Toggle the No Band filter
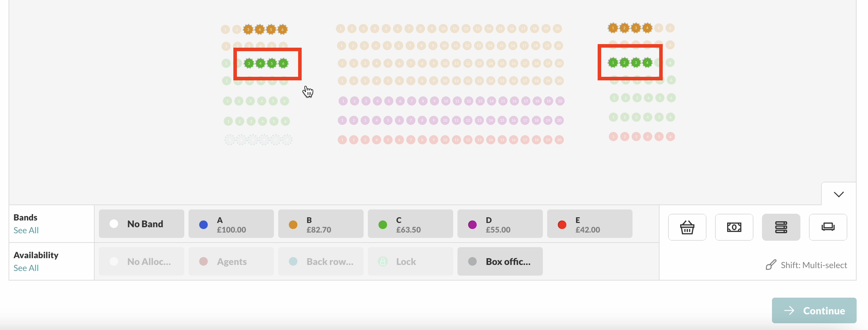868x330 pixels. (x=142, y=224)
